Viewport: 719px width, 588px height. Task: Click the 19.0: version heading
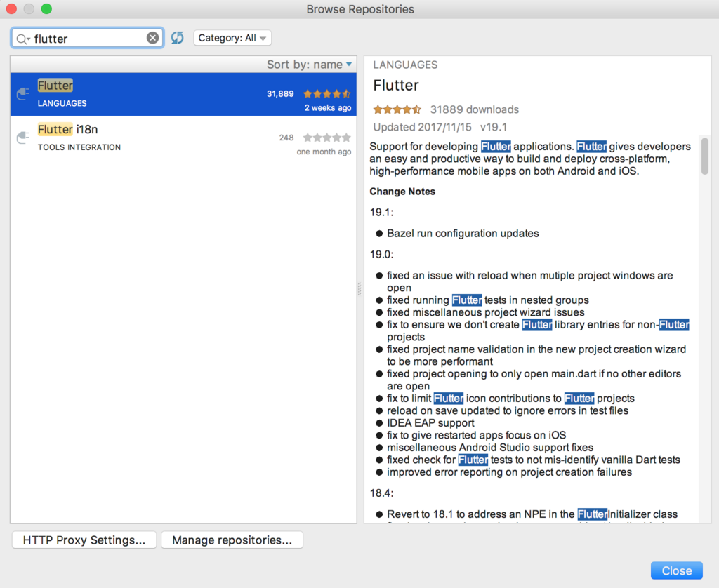click(381, 255)
